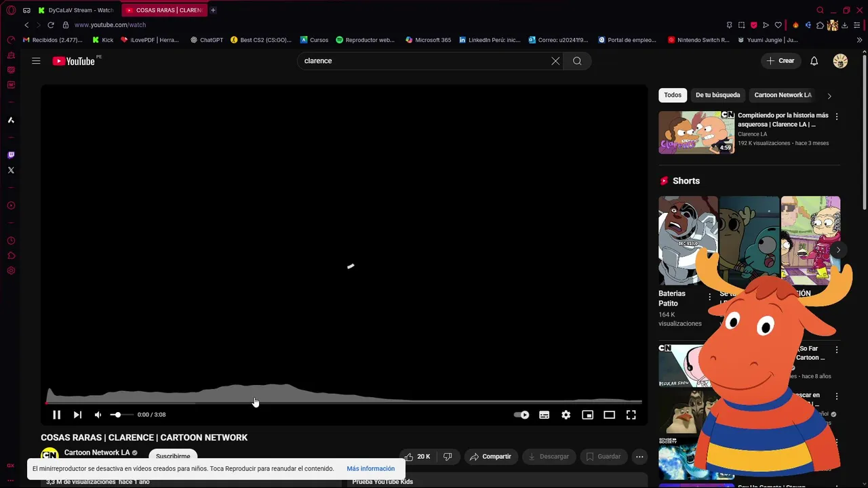Mute the video volume speaker icon
The height and width of the screenshot is (488, 868).
98,415
